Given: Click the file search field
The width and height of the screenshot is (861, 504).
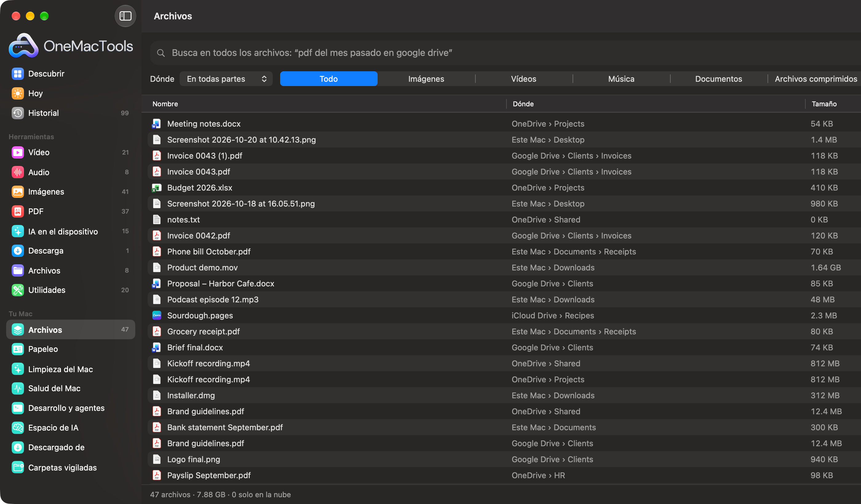Looking at the screenshot, I should tap(506, 53).
